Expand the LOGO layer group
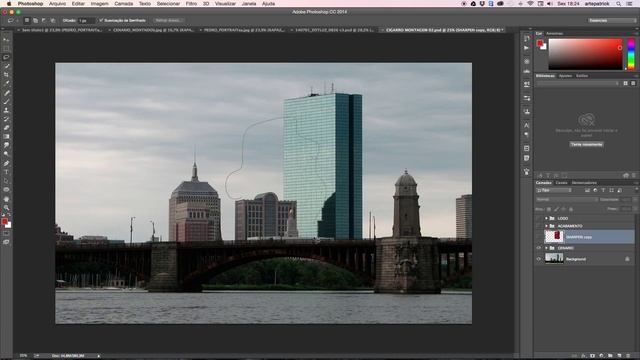Image resolution: width=640 pixels, height=360 pixels. click(546, 218)
